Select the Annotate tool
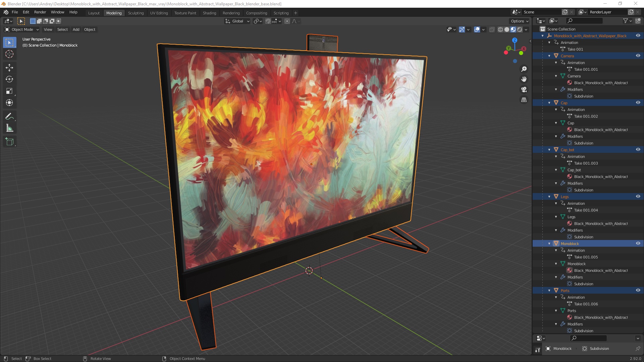Screen dimensions: 644x362 (x=9, y=117)
